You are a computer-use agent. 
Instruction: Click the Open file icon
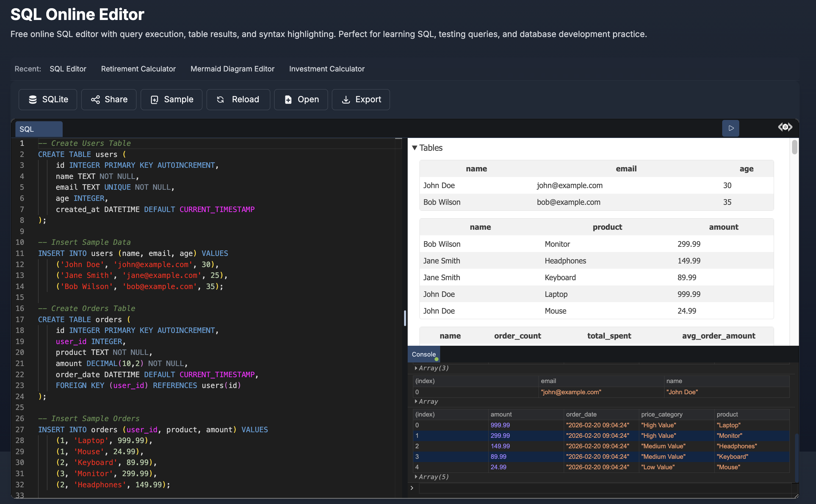point(288,100)
